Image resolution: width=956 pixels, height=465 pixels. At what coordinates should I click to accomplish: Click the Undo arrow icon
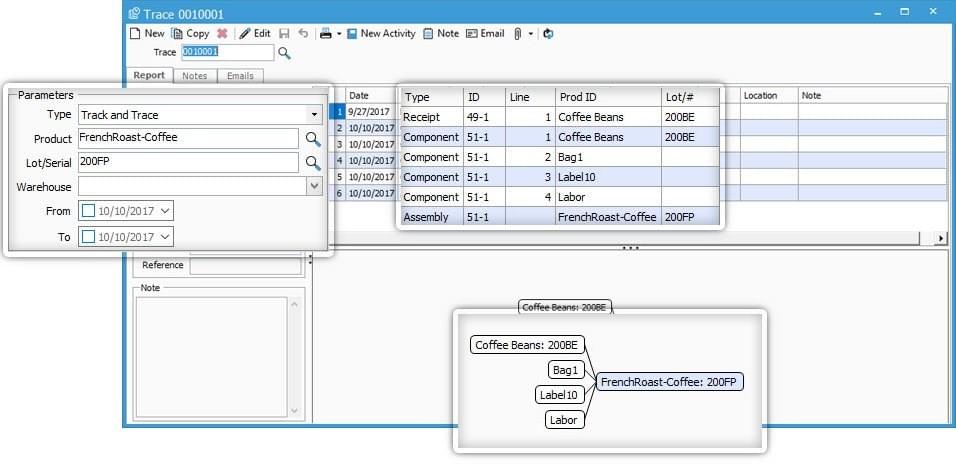coord(303,34)
